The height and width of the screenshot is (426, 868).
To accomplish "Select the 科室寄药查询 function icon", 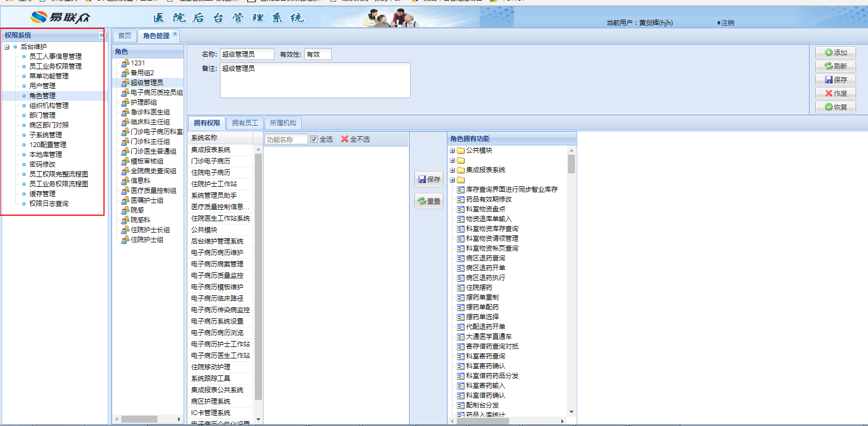I will [461, 356].
